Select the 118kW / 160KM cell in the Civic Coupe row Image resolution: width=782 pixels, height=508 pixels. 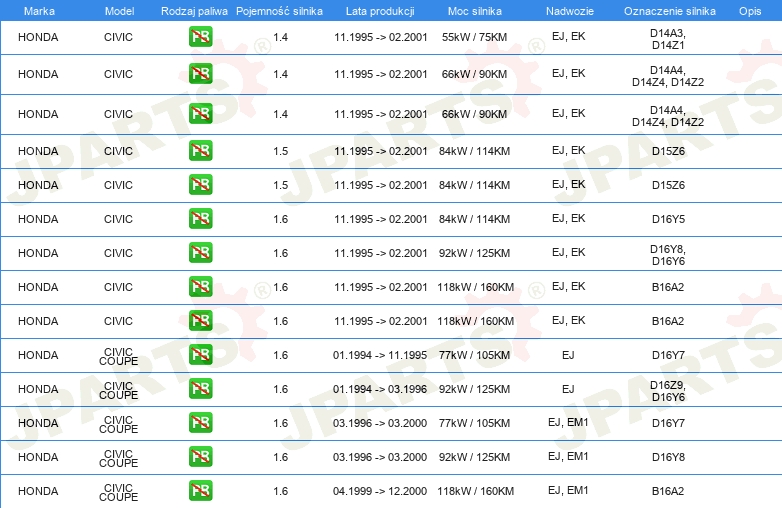coord(475,491)
